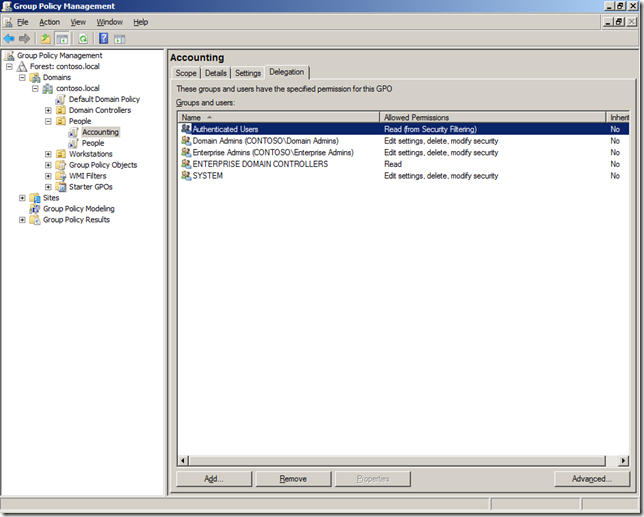Collapse the People OU node
Viewport: 644px width, 517px height.
point(48,121)
